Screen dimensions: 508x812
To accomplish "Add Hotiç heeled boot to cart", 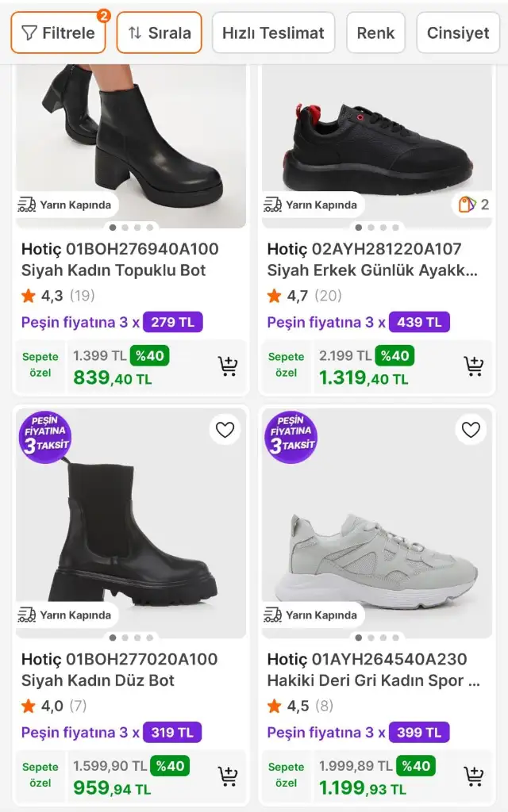I will pos(228,366).
